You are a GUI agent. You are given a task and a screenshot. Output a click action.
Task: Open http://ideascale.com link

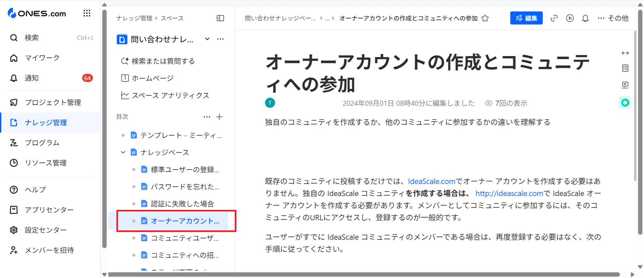click(509, 193)
